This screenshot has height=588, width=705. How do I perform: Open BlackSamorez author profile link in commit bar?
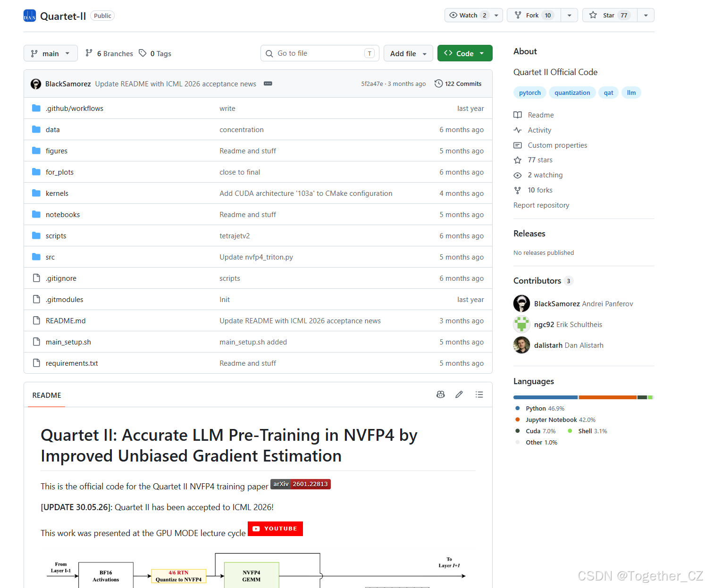[x=68, y=84]
